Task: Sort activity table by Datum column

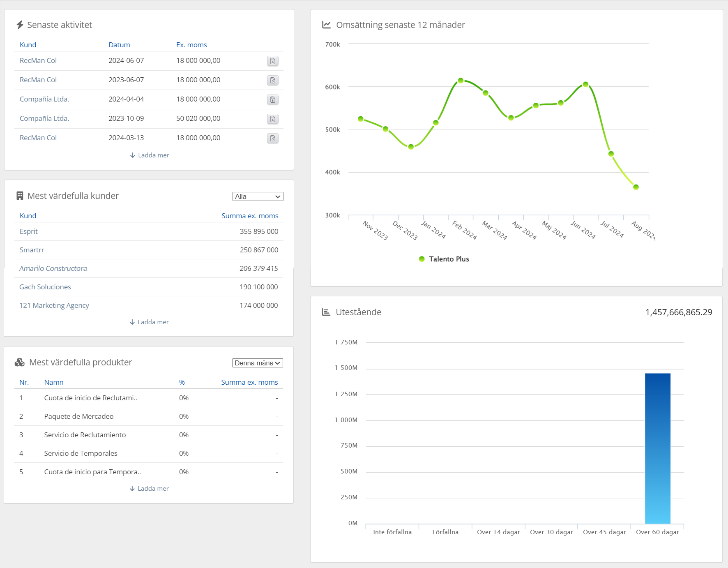Action: [x=119, y=45]
